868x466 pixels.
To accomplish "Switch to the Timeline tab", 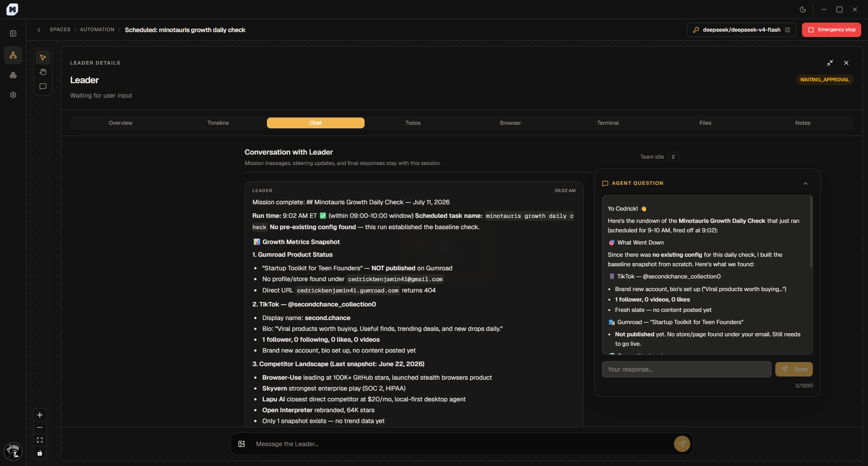I will [218, 123].
